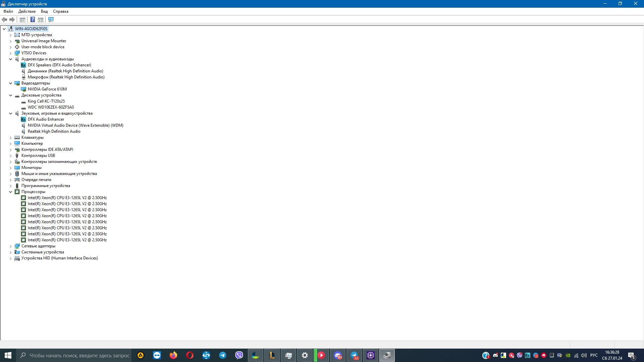The width and height of the screenshot is (644, 362).
Task: Open the Wi-Fi network tray icon
Action: coord(576,355)
